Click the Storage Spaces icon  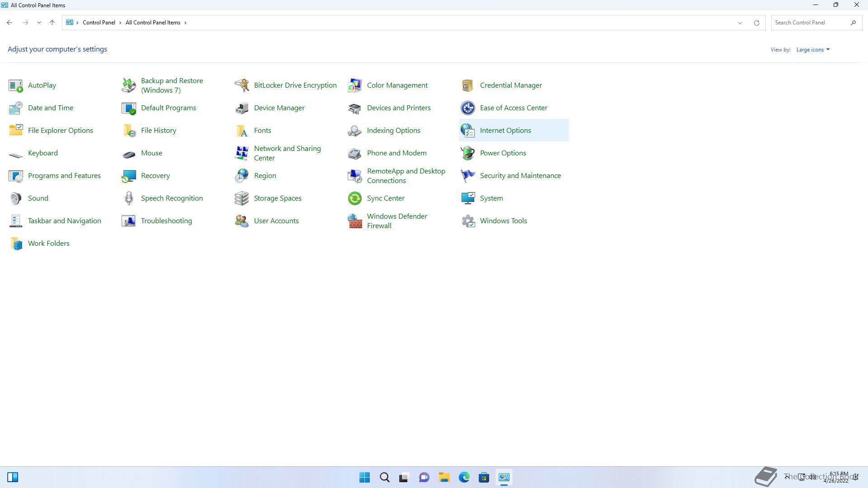(x=242, y=198)
